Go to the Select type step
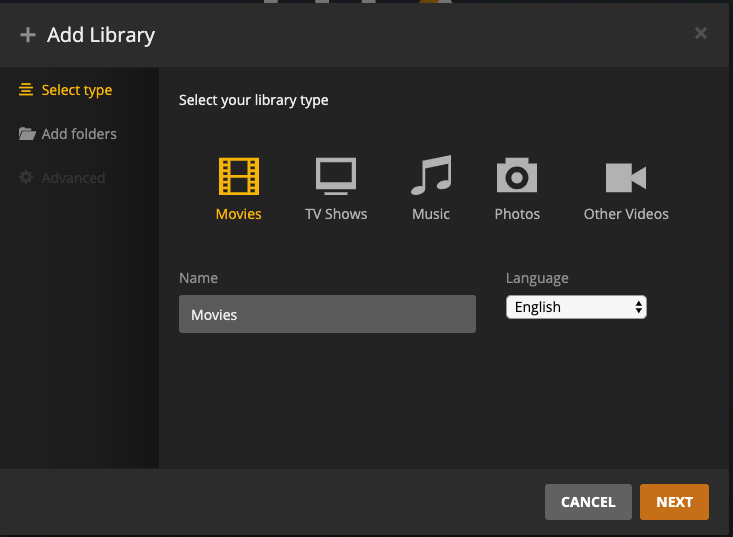Screen dimensions: 733x537 point(76,90)
